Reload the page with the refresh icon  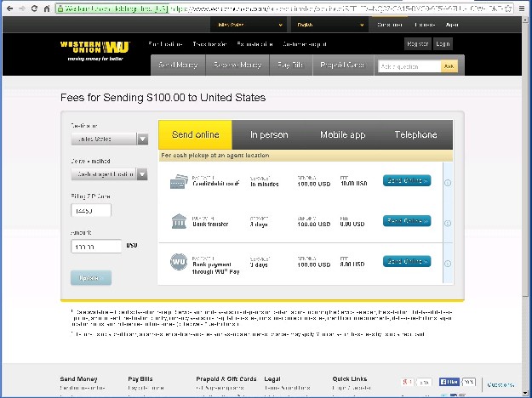(34, 9)
